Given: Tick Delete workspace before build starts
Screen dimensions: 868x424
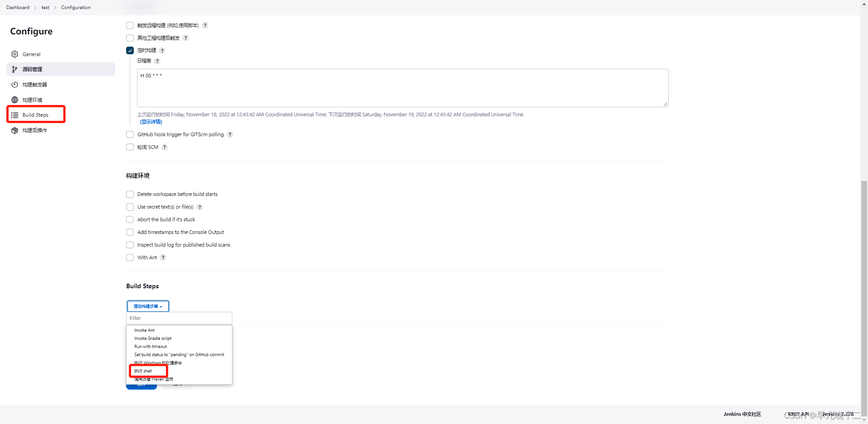Looking at the screenshot, I should (130, 194).
